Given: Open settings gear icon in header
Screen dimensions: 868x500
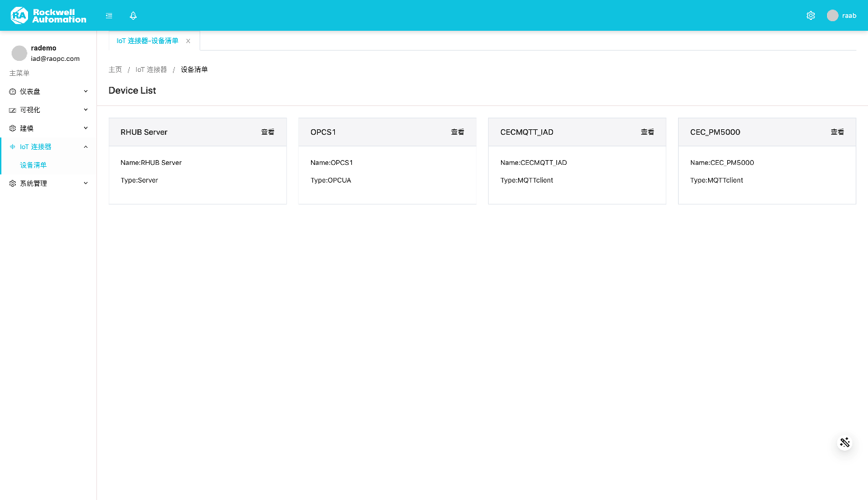Looking at the screenshot, I should (811, 15).
